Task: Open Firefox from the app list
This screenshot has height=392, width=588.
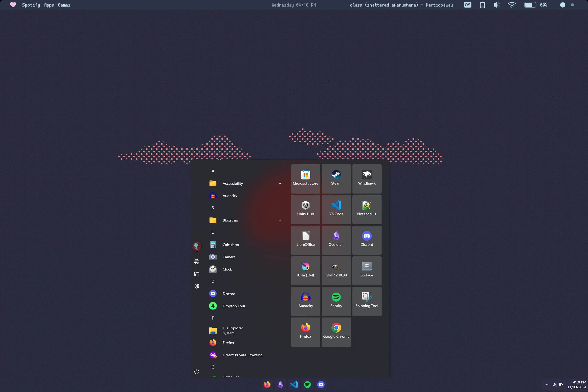Action: point(245,343)
